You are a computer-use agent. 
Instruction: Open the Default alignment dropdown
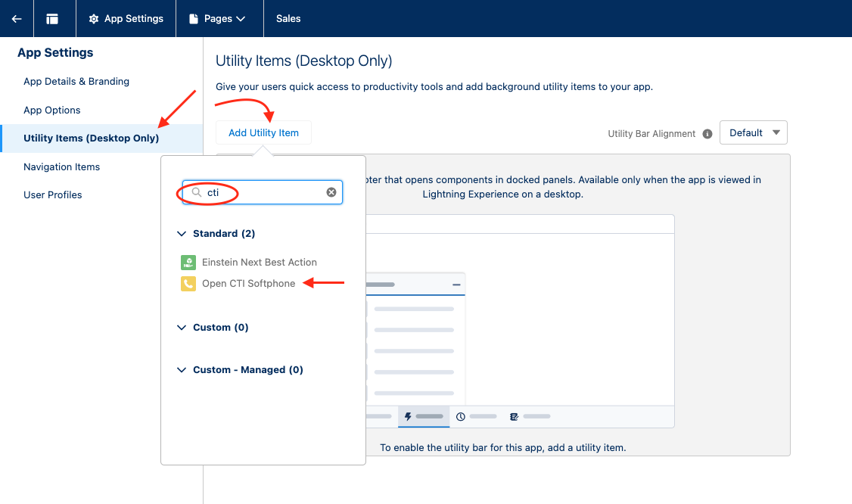coord(753,132)
